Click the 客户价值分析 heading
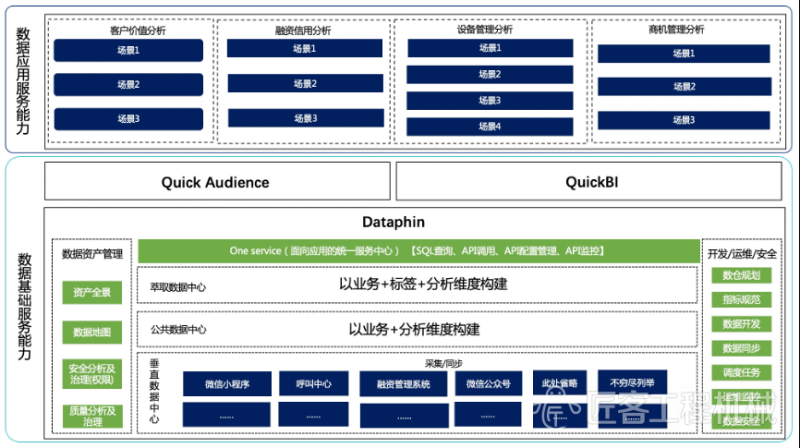Viewport: 800px width, 448px height. (138, 31)
